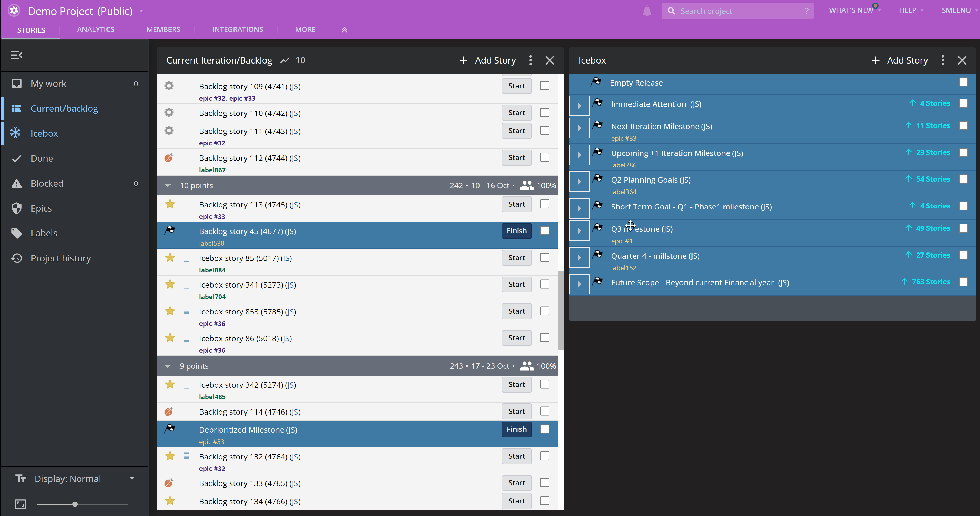Check the Future Scope release checkbox
The image size is (980, 516).
click(963, 282)
